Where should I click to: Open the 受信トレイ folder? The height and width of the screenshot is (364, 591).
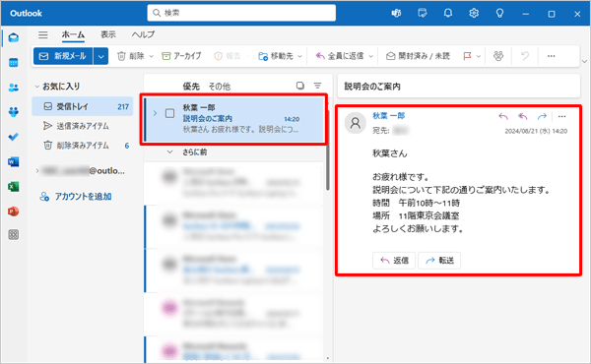point(83,106)
